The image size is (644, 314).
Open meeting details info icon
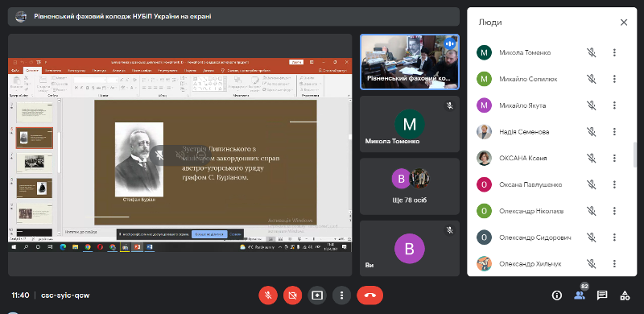coord(557,295)
